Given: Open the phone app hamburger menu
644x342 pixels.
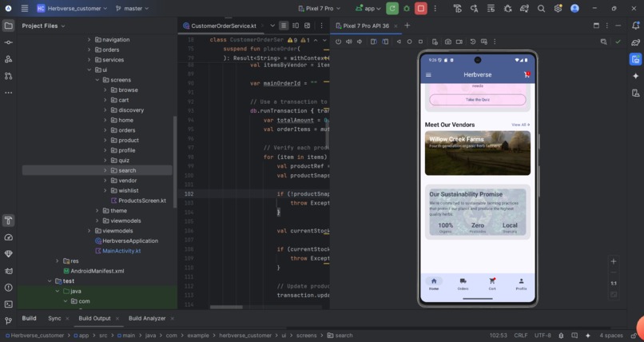Looking at the screenshot, I should (428, 75).
